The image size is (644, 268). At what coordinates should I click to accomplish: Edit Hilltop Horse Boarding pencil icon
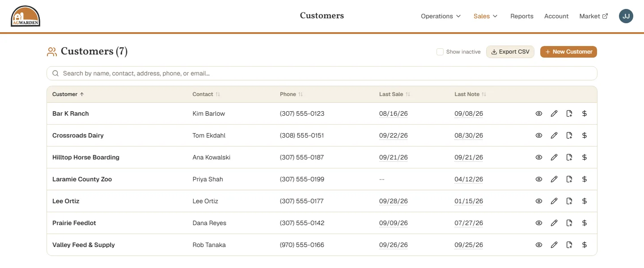coord(554,157)
